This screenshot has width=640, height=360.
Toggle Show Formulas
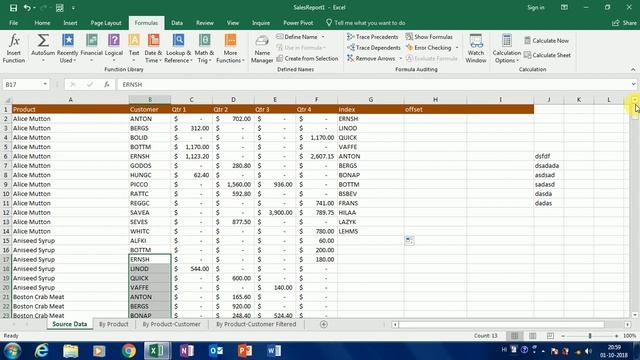pos(429,37)
